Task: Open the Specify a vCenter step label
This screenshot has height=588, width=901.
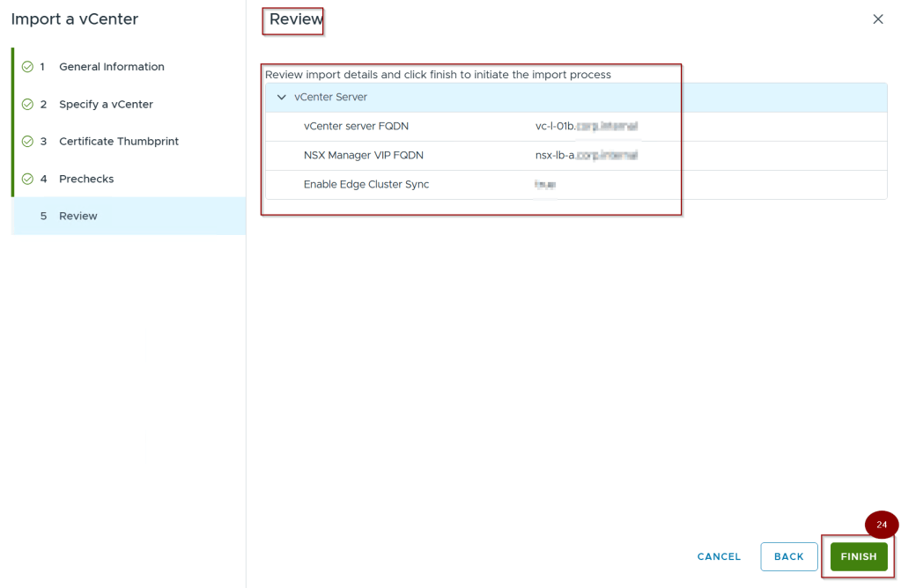Action: tap(106, 105)
